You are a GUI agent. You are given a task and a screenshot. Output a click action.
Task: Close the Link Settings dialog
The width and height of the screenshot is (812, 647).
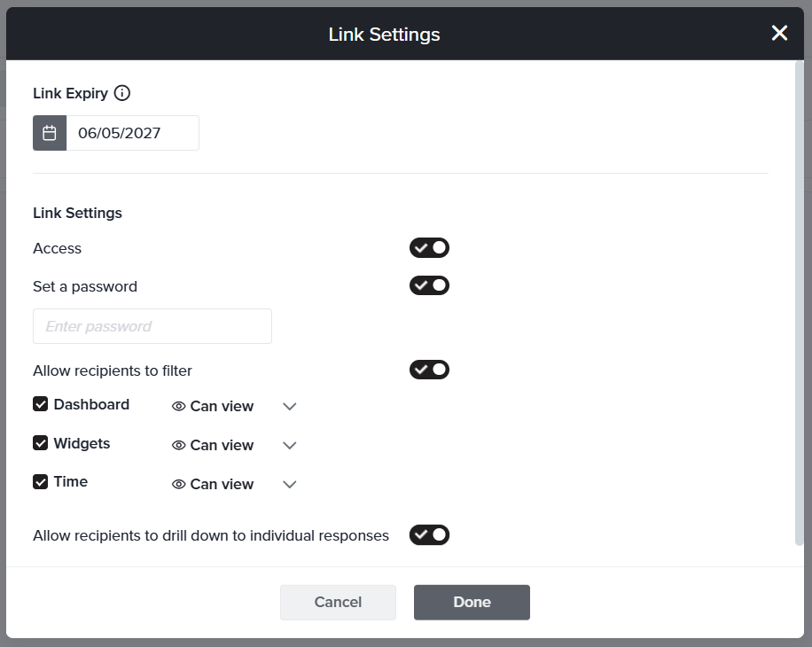pos(779,34)
